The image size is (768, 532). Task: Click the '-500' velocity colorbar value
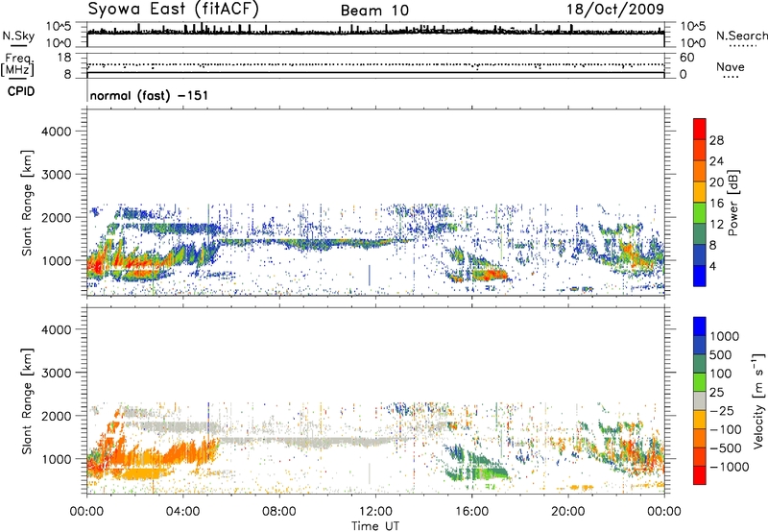(726, 448)
